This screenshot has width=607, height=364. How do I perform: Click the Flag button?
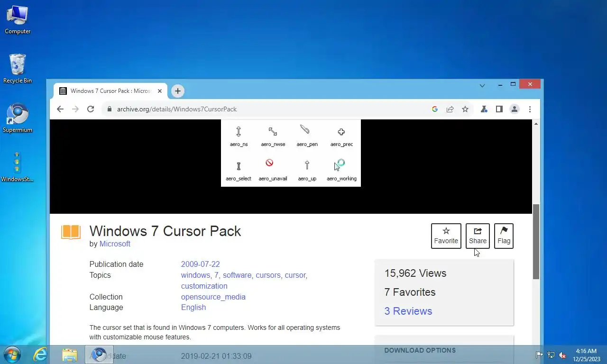pos(504,236)
